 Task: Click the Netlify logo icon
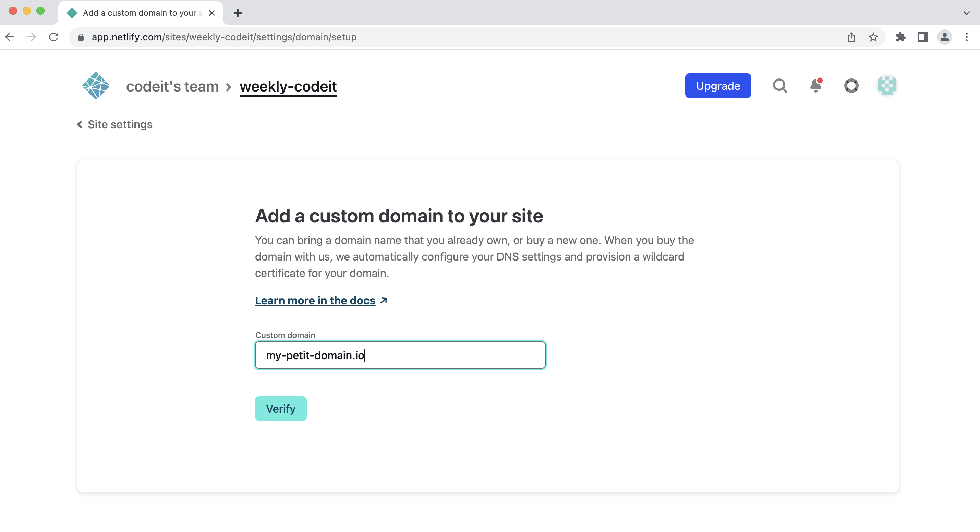(96, 86)
